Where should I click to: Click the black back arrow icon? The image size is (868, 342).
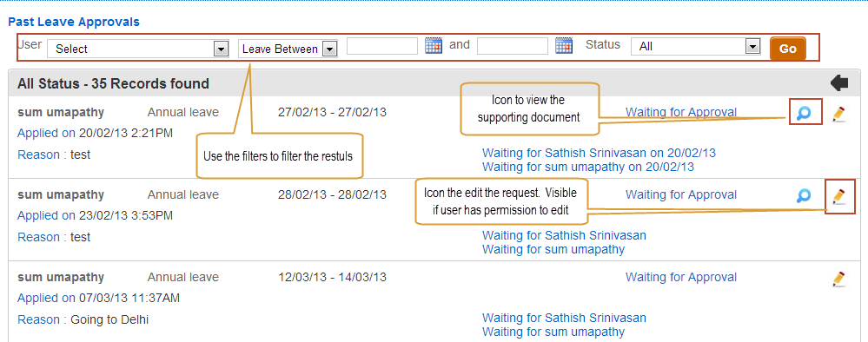tap(840, 83)
